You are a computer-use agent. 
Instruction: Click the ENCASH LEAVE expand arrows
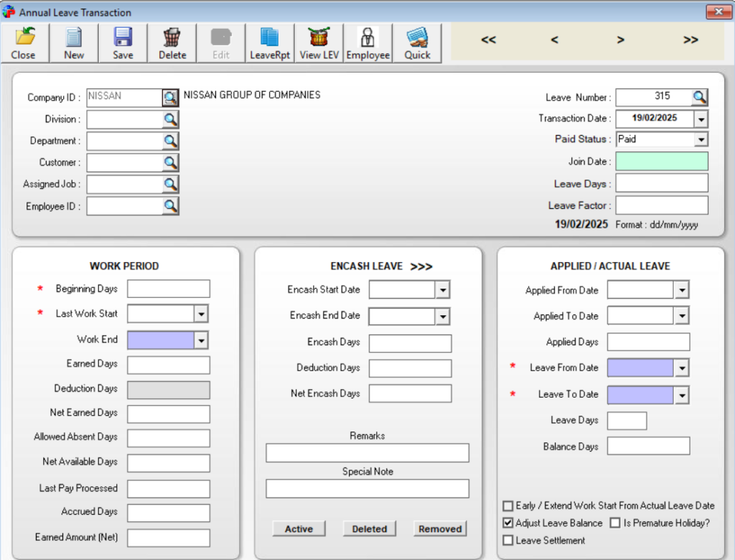(x=422, y=266)
